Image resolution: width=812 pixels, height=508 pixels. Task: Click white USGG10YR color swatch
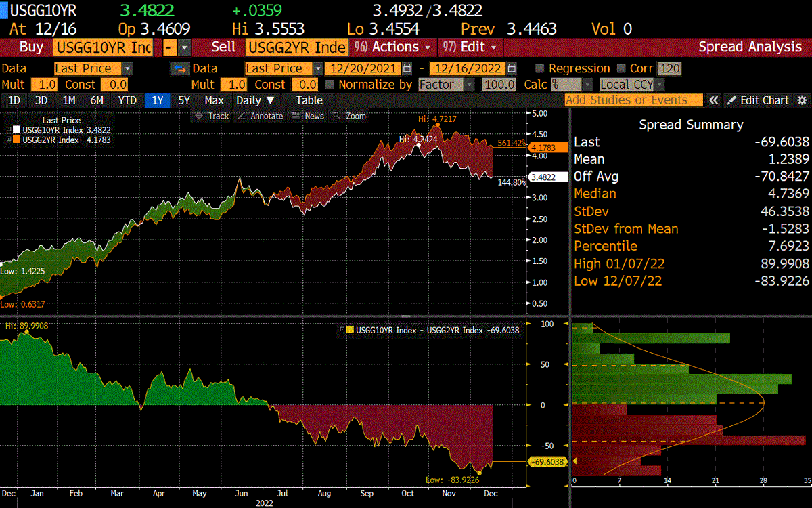[x=17, y=129]
